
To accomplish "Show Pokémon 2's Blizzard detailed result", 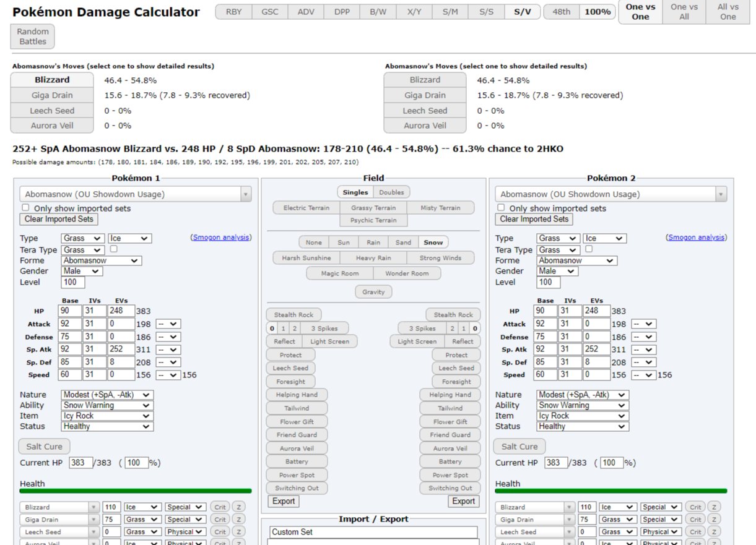I will coord(425,80).
